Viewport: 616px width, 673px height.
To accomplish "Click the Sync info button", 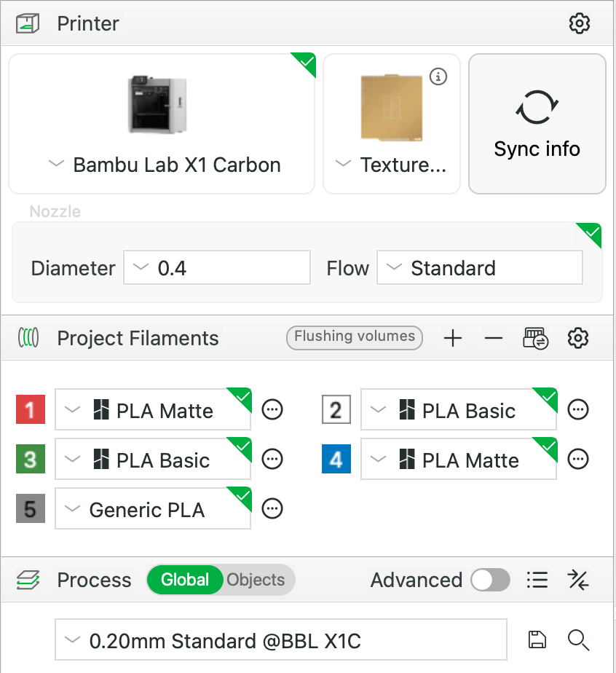I will (537, 124).
